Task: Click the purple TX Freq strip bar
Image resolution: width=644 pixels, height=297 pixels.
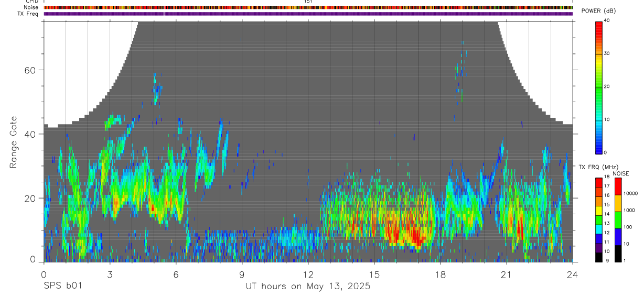Action: tap(308, 14)
